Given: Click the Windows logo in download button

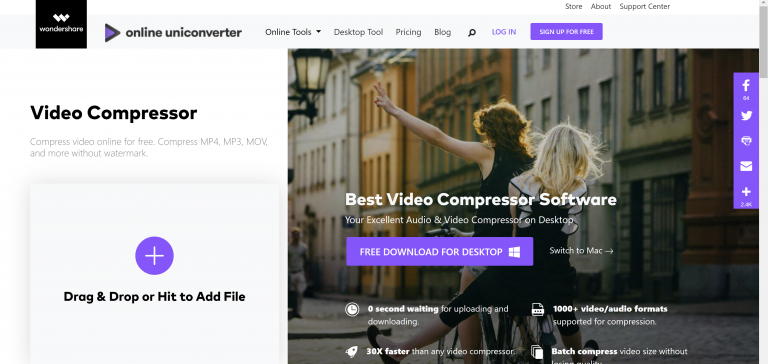Looking at the screenshot, I should (514, 252).
